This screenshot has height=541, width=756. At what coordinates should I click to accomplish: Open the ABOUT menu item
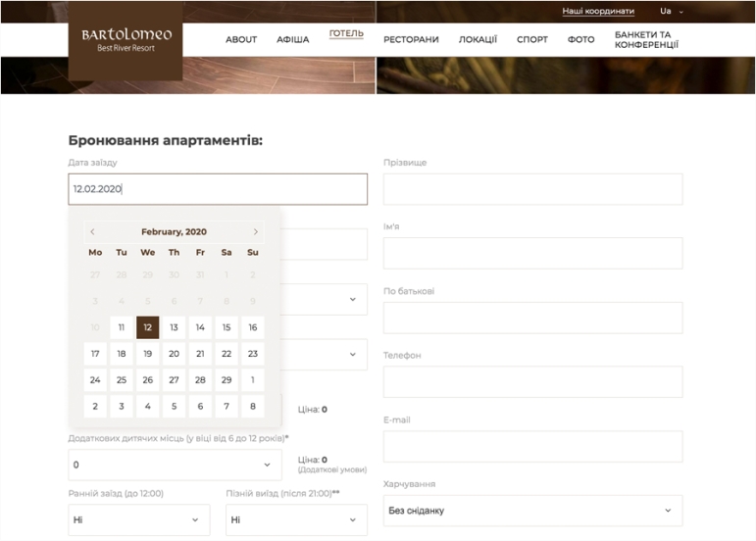(241, 40)
